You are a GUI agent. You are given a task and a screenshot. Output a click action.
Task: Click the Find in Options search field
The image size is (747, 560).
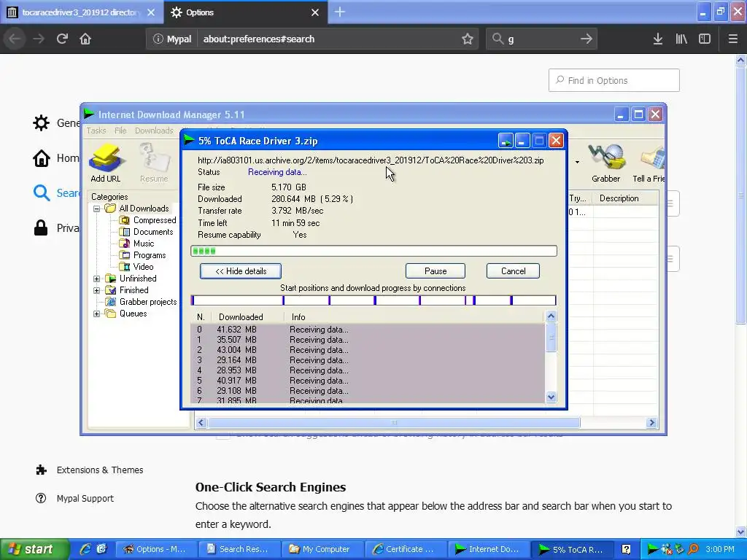click(x=614, y=80)
